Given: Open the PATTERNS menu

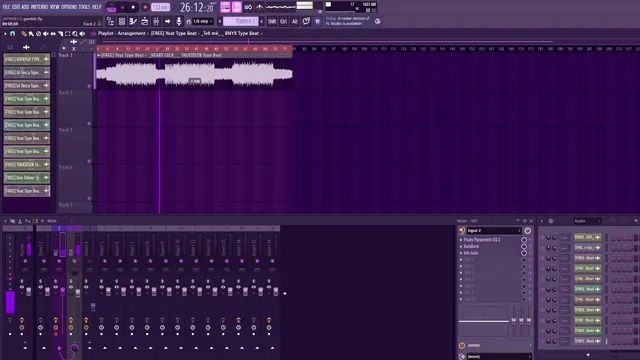Looking at the screenshot, I should coord(40,7).
